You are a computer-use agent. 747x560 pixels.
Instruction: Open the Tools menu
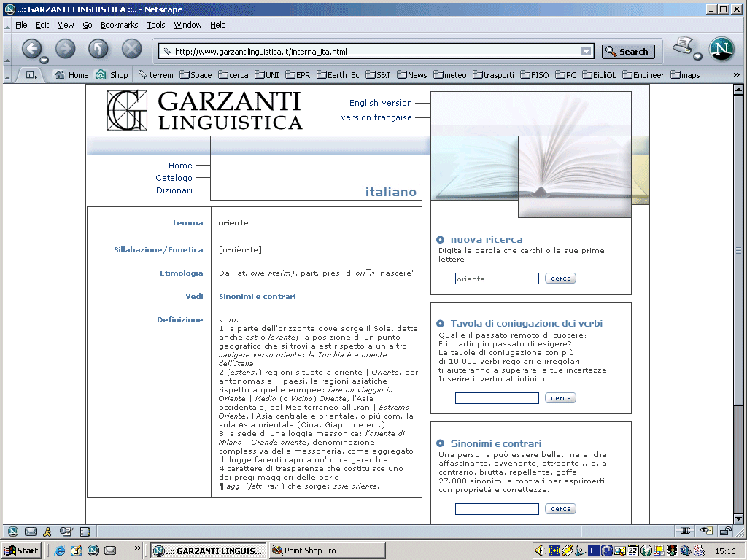point(156,25)
